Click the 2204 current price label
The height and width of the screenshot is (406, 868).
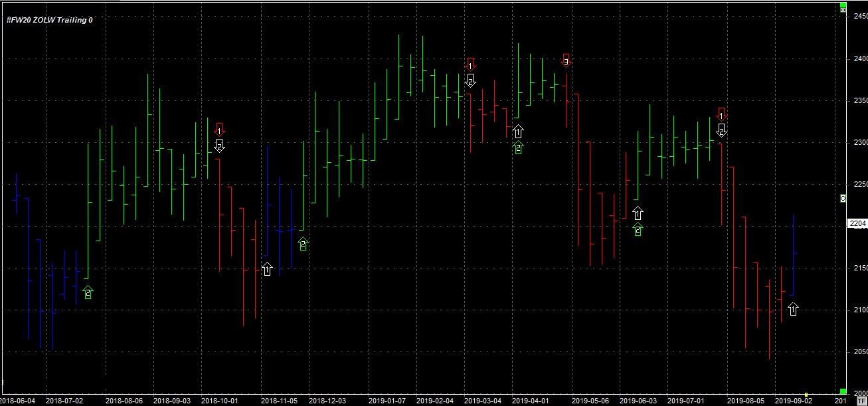[857, 224]
